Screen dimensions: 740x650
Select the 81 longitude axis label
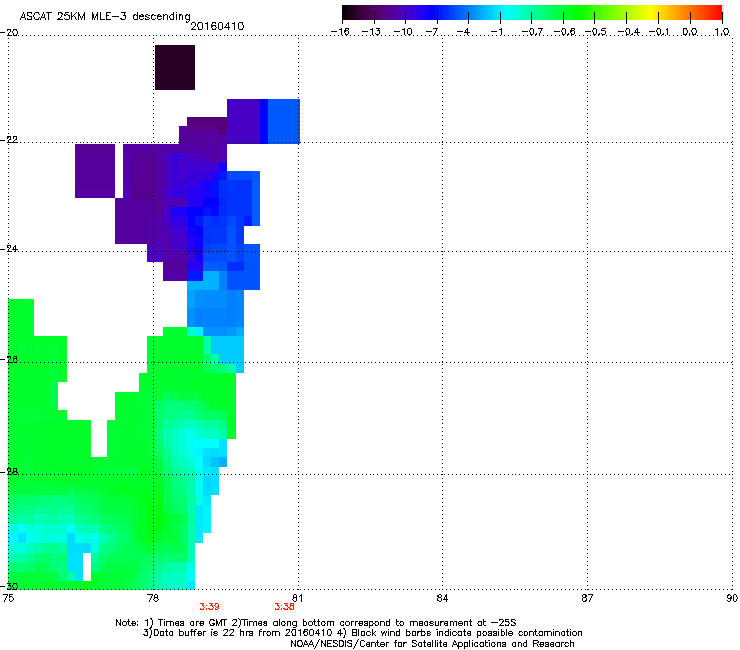click(297, 598)
